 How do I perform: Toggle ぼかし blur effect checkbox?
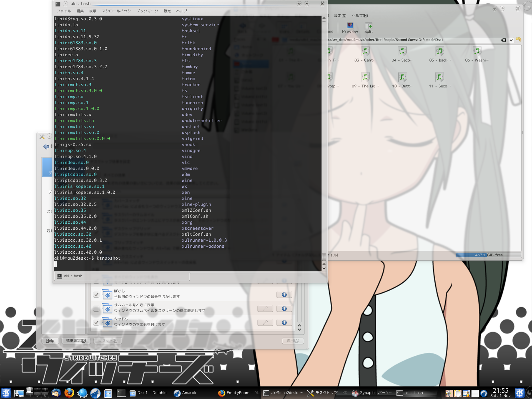[96, 295]
